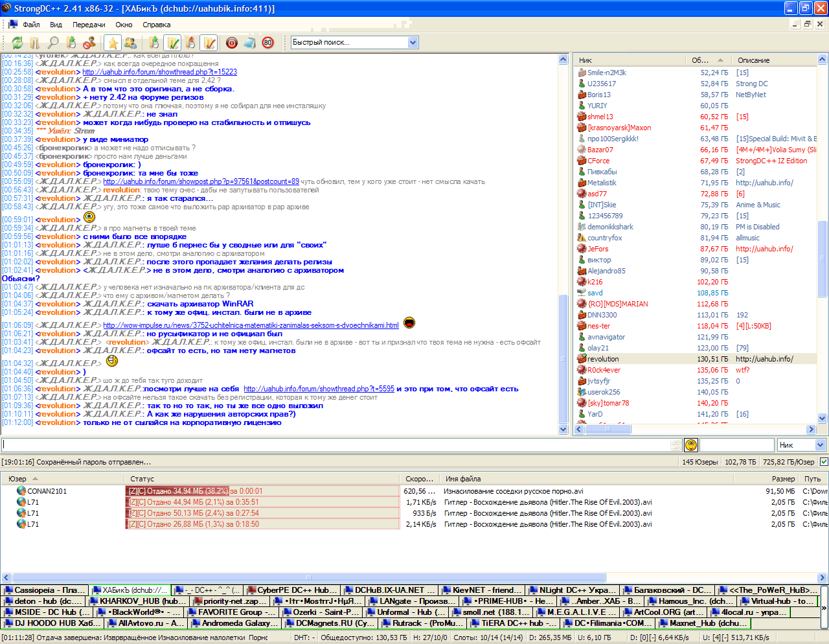The width and height of the screenshot is (829, 644).
Task: Open the finished downloads green-check folder icon
Action: click(x=172, y=43)
